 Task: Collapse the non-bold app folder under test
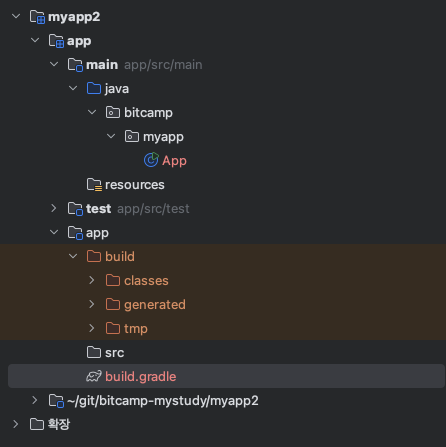[x=54, y=232]
